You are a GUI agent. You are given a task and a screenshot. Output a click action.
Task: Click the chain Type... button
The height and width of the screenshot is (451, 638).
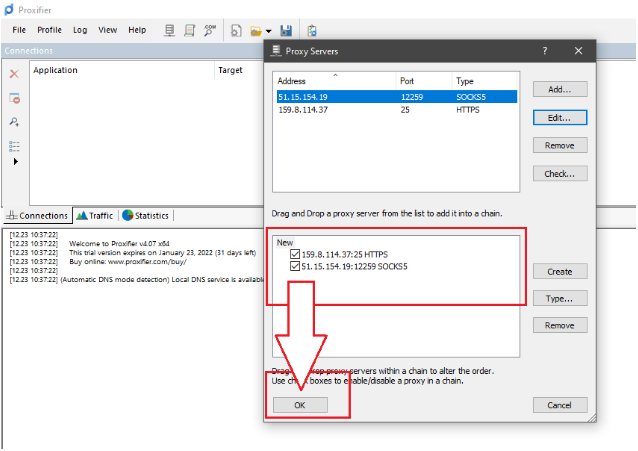point(560,298)
